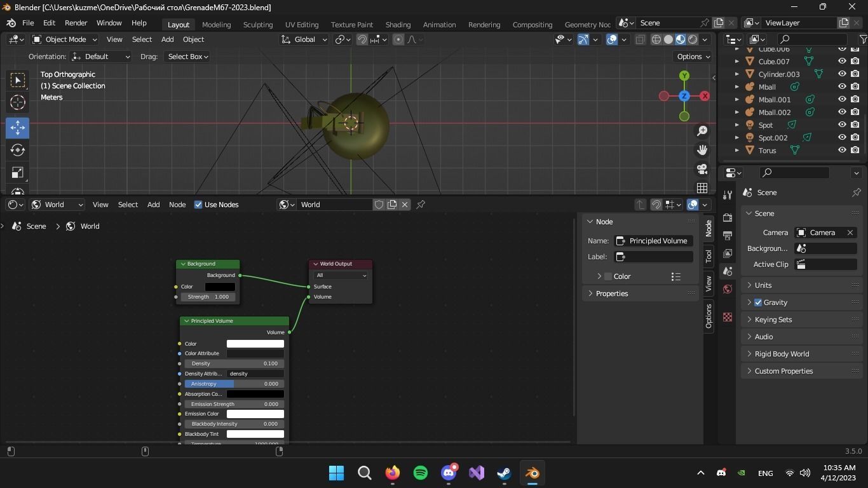Screen dimensions: 868x488
Task: Open the Object Mode dropdown
Action: coord(65,39)
